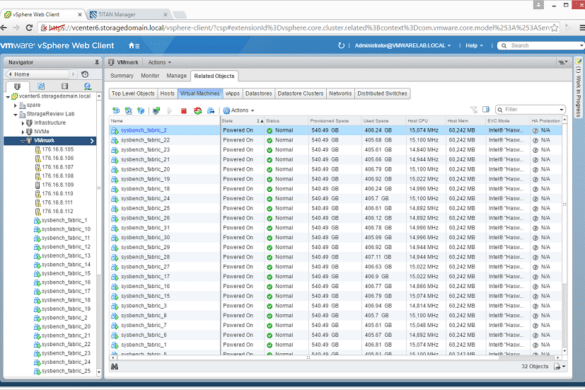The height and width of the screenshot is (390, 585).
Task: Click the migrate icon left of Actions
Action: [211, 110]
